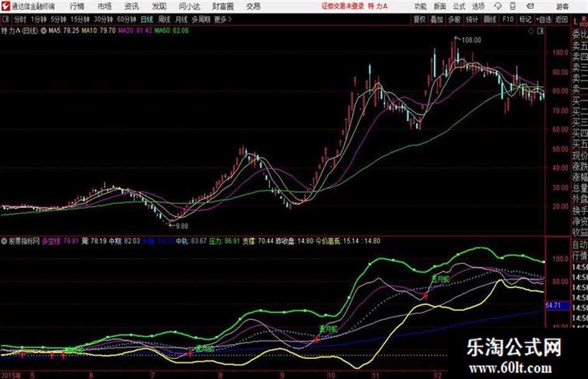Click the 画线 drawing toolbar button
588x379 pixels.
(x=490, y=19)
